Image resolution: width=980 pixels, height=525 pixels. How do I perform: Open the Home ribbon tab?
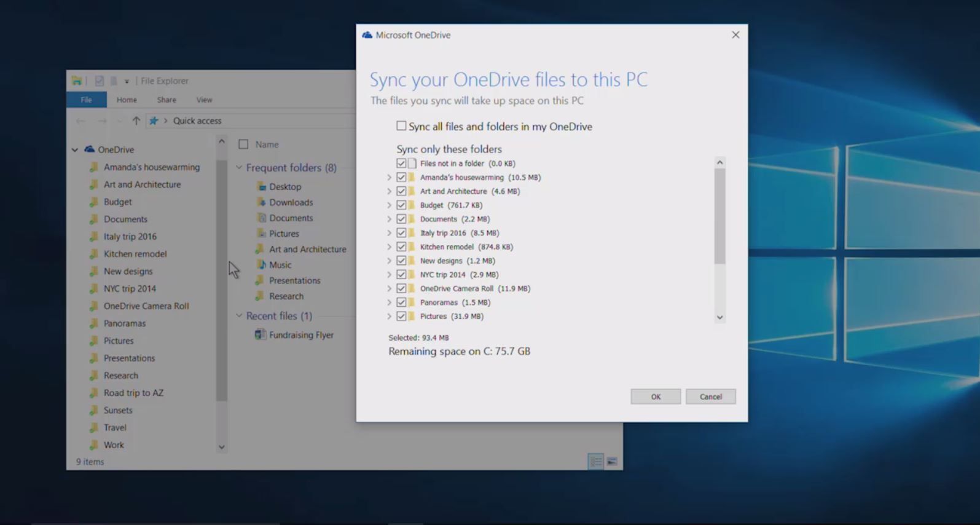pyautogui.click(x=127, y=100)
